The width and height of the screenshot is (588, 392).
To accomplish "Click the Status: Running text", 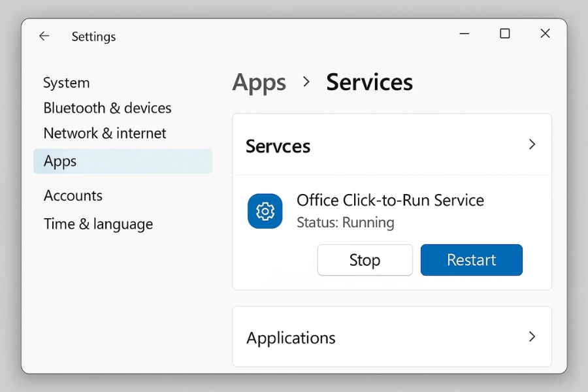I will (x=346, y=223).
